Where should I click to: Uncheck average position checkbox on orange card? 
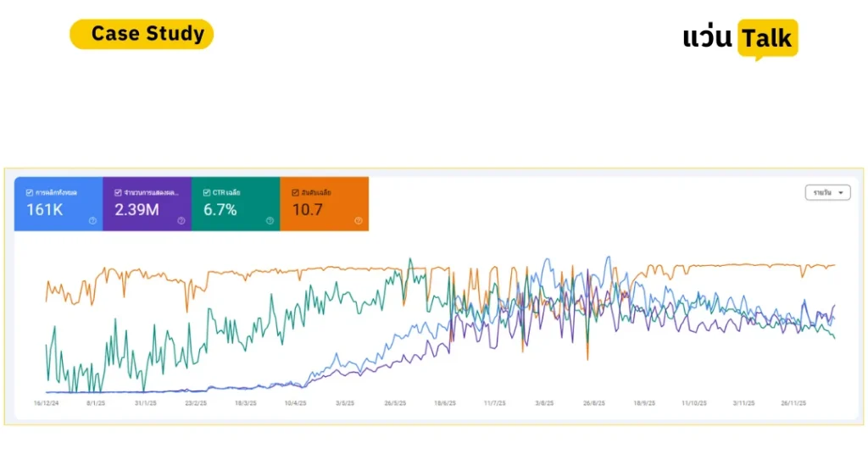pos(295,192)
